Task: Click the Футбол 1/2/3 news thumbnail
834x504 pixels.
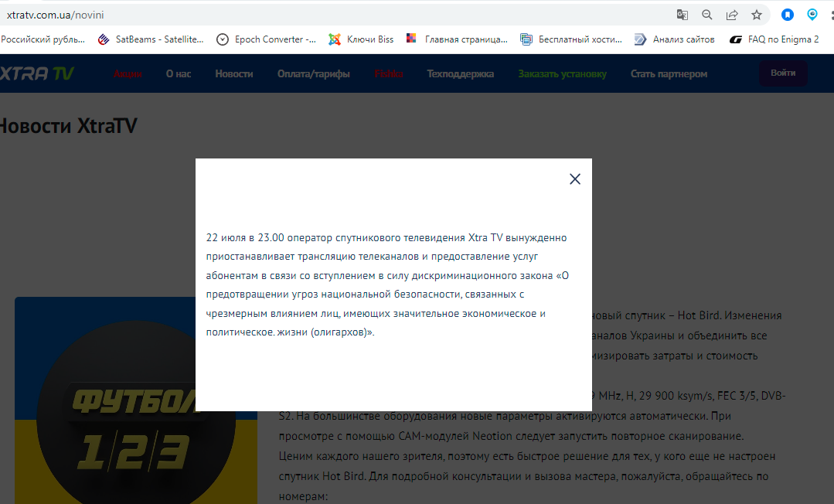Action: pyautogui.click(x=135, y=400)
